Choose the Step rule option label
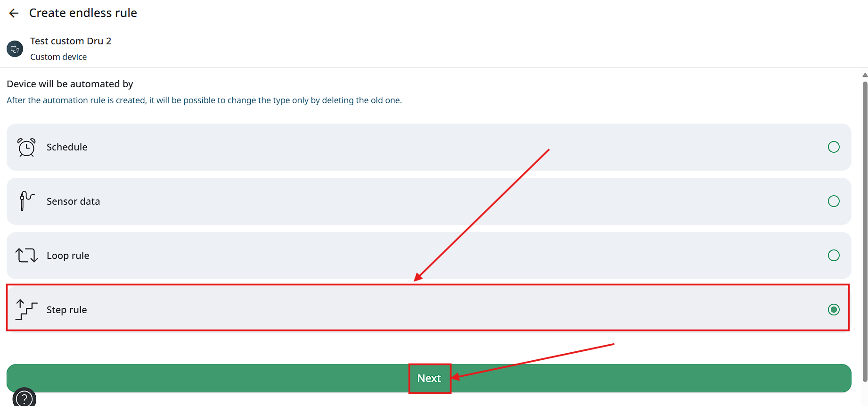This screenshot has height=406, width=868. pyautogui.click(x=66, y=310)
